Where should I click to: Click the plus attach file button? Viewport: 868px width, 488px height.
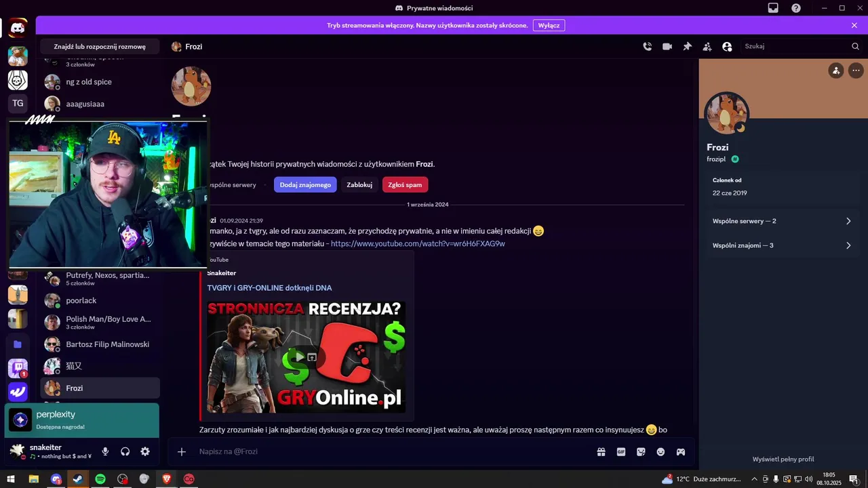point(182,452)
